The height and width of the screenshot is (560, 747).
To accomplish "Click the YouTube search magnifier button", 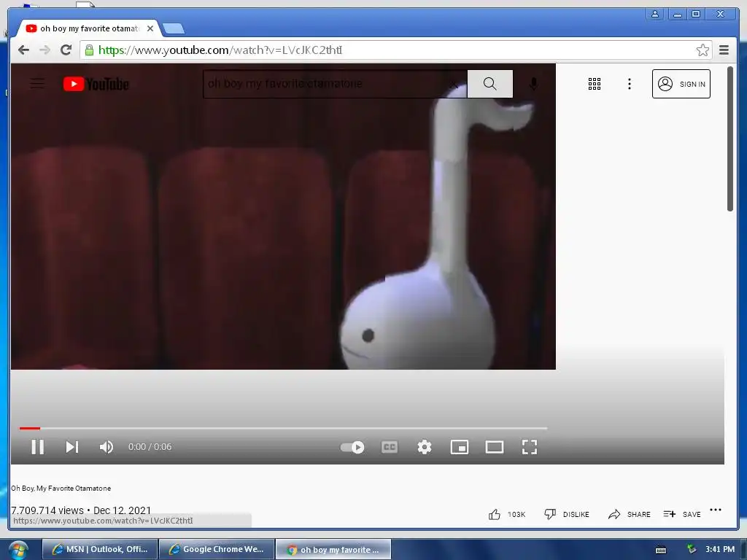I will pyautogui.click(x=489, y=84).
